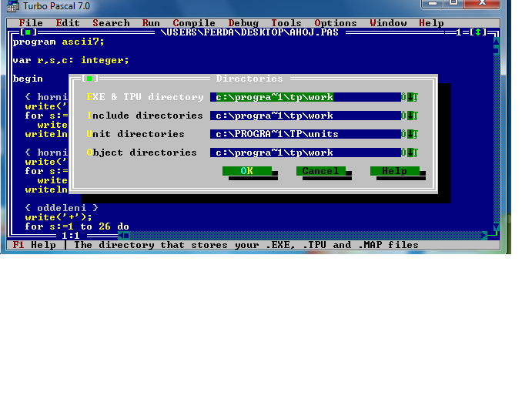This screenshot has width=532, height=399.
Task: Click editor vertical scrollbar down arrow
Action: (x=497, y=226)
